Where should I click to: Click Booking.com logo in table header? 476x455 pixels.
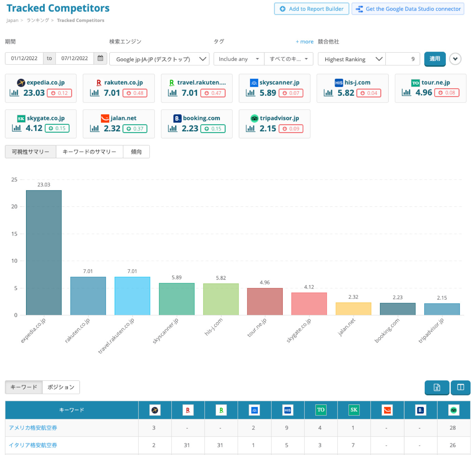tap(421, 410)
